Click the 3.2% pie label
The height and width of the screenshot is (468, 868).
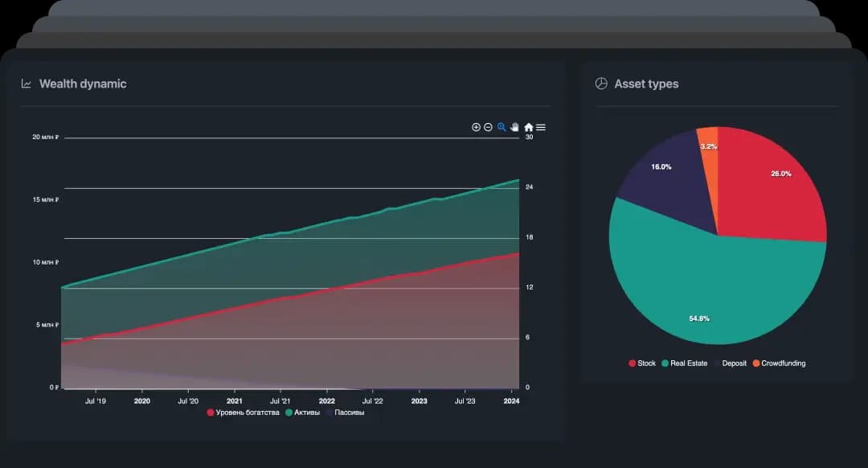pos(709,147)
